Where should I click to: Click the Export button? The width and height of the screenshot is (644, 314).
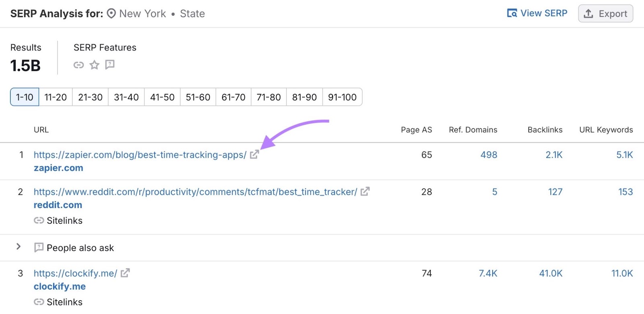click(605, 13)
